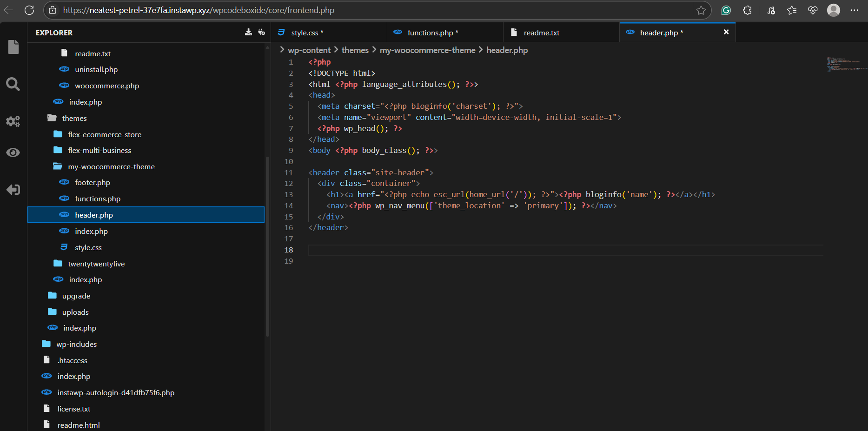
Task: Click the wp_head() call on line 7
Action: [366, 128]
